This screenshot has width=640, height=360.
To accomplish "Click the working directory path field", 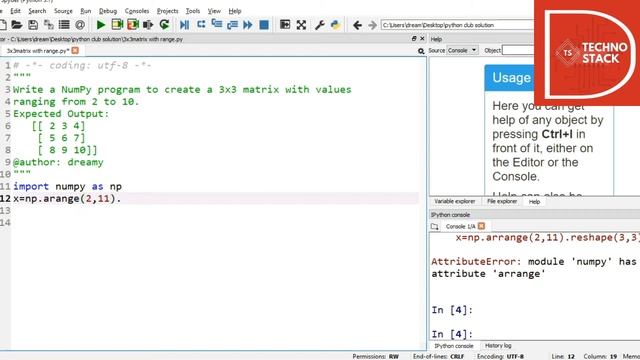I will [457, 25].
